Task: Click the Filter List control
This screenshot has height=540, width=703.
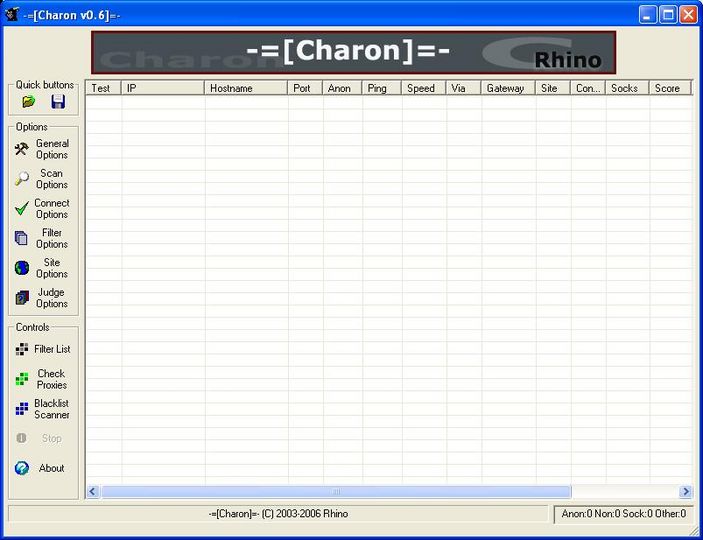Action: [43, 349]
